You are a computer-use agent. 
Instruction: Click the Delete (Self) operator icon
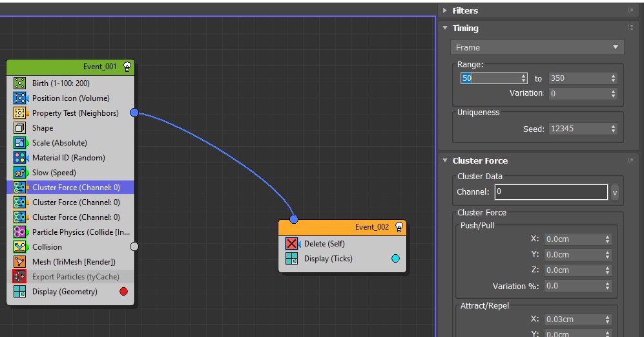(291, 244)
